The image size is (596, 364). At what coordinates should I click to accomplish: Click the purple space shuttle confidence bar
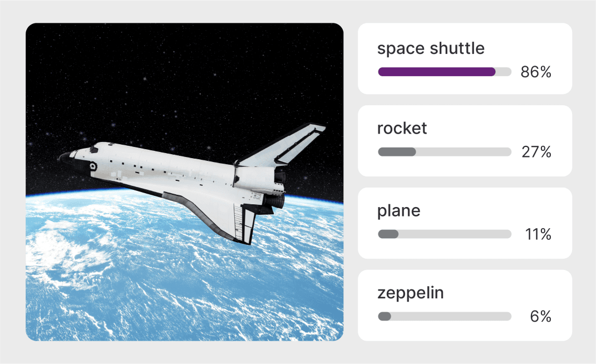pyautogui.click(x=437, y=72)
